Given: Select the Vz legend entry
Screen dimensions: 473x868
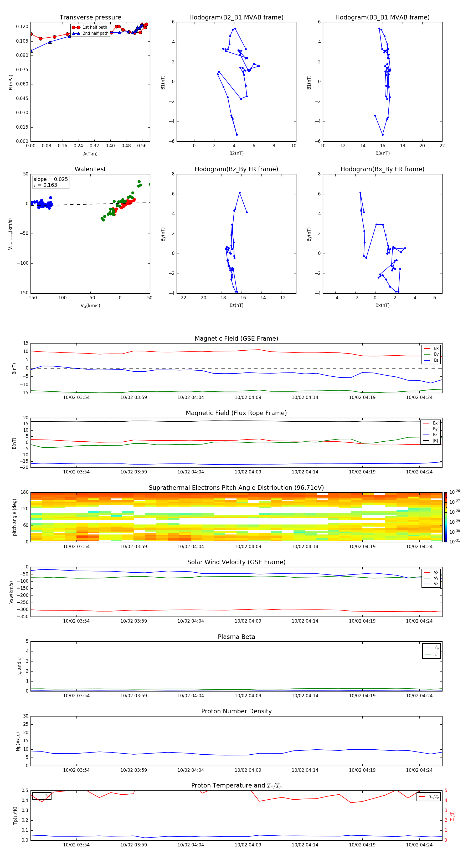Looking at the screenshot, I should [x=431, y=584].
